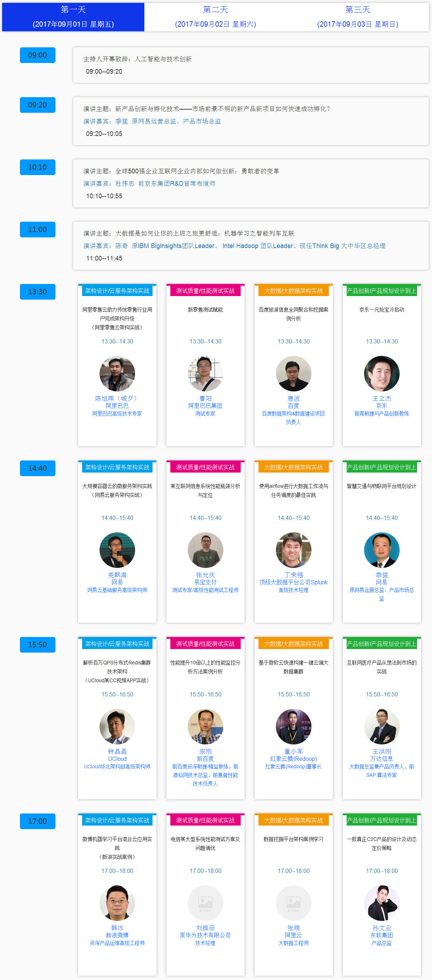Switch to the 第二天 day tab
432x980 pixels.
(215, 17)
